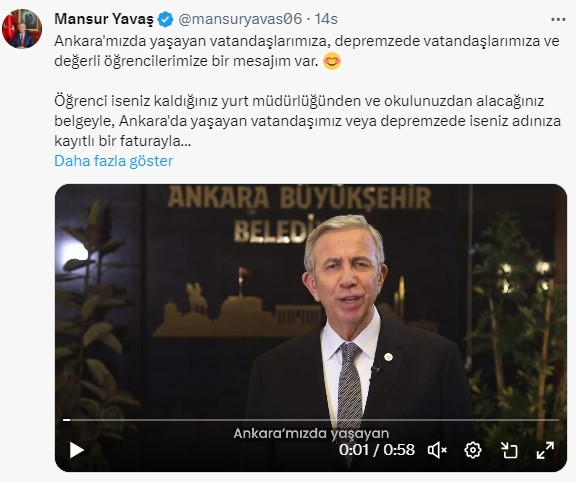Screen dimensions: 576x482
Task: Open Mansur Yavaş profile picture
Action: [x=22, y=29]
